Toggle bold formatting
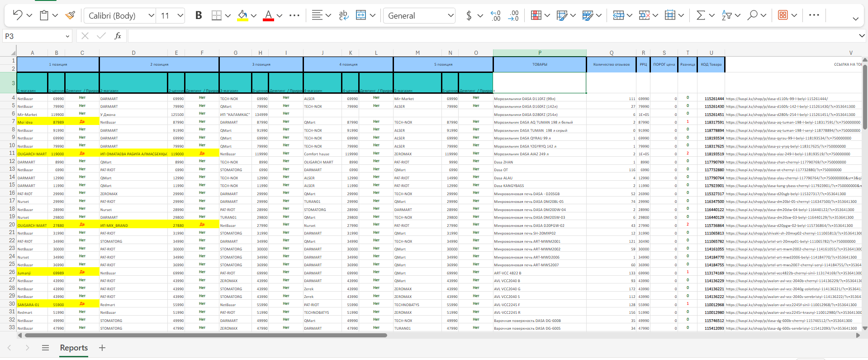Screen dimensions: 868x360 coord(198,15)
